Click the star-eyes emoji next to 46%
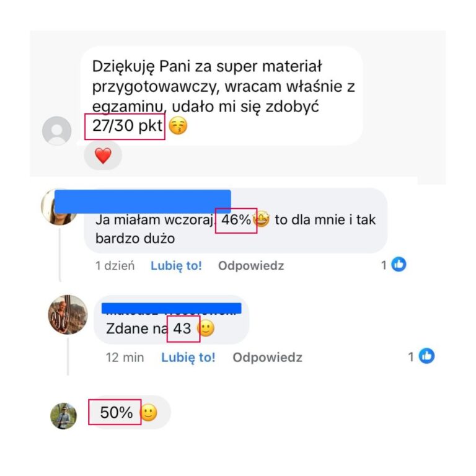The image size is (476, 476). point(262,219)
